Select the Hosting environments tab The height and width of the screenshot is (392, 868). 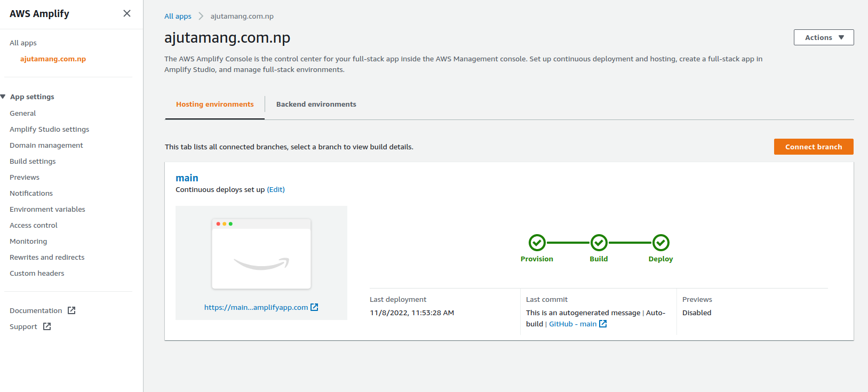click(214, 104)
